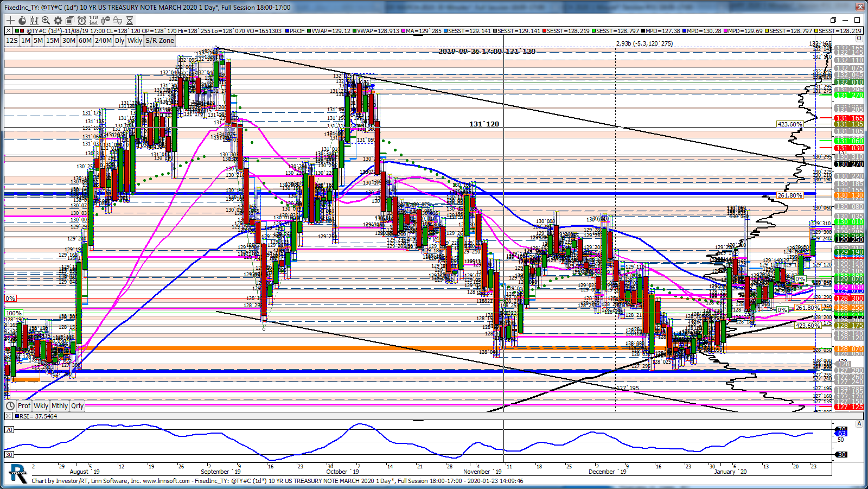Screen dimensions: 868x489
Task: Open the alarm clock alerts icon
Action: (x=82, y=21)
